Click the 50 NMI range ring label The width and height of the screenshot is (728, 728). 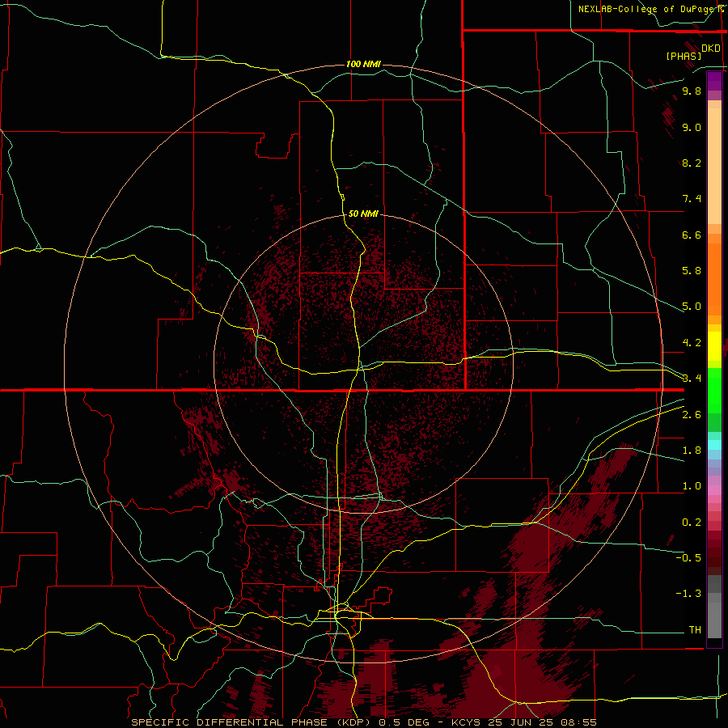[363, 214]
